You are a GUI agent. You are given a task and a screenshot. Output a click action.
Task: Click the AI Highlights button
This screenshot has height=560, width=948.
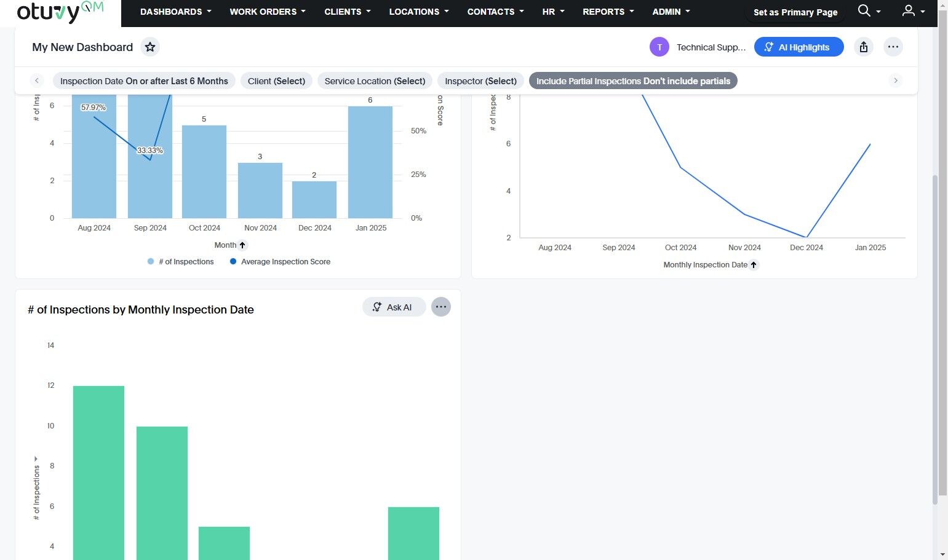click(799, 47)
